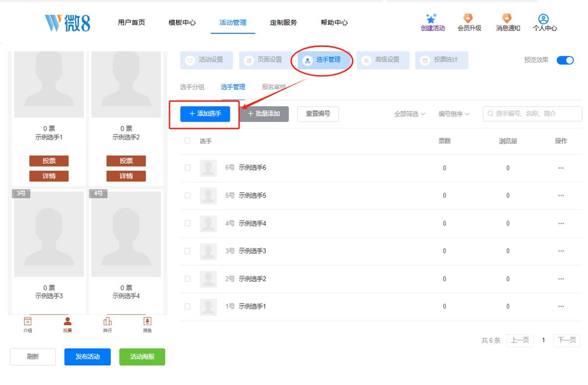Tick the checkbox for 示例选手5
This screenshot has height=385, width=588.
[x=187, y=195]
